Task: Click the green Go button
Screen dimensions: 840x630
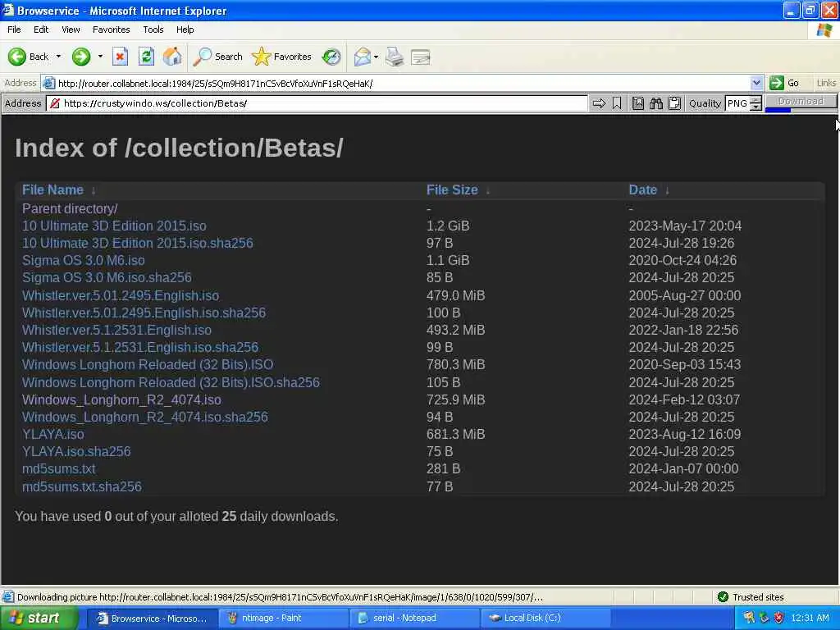Action: (784, 83)
